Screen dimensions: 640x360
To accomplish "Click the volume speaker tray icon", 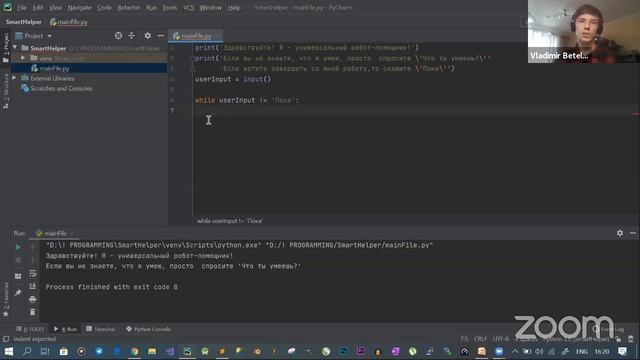I will click(x=539, y=351).
